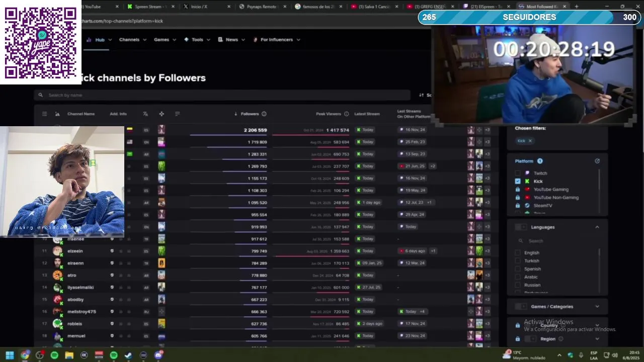This screenshot has height=362, width=644.
Task: Open Discord from the taskbar
Action: point(158,355)
